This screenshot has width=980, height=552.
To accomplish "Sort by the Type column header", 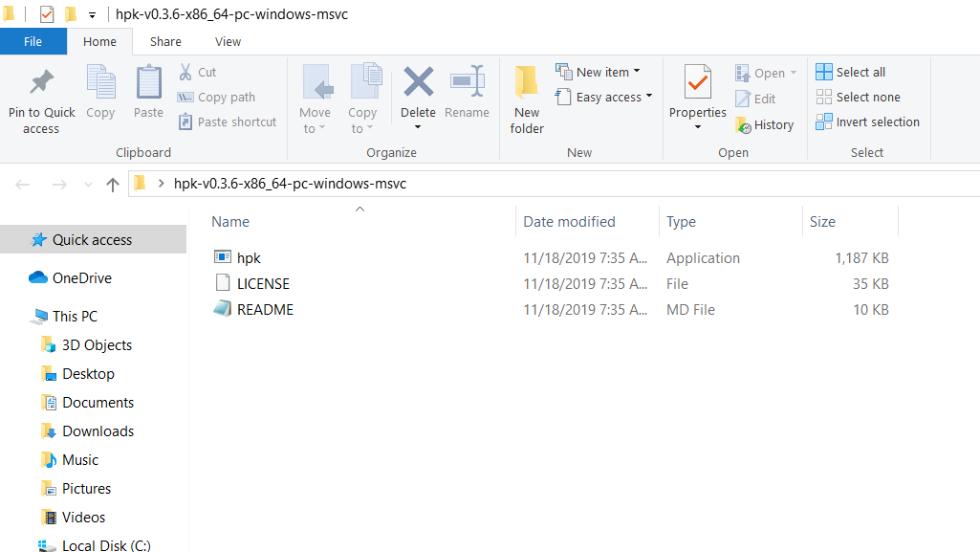I will click(x=682, y=222).
